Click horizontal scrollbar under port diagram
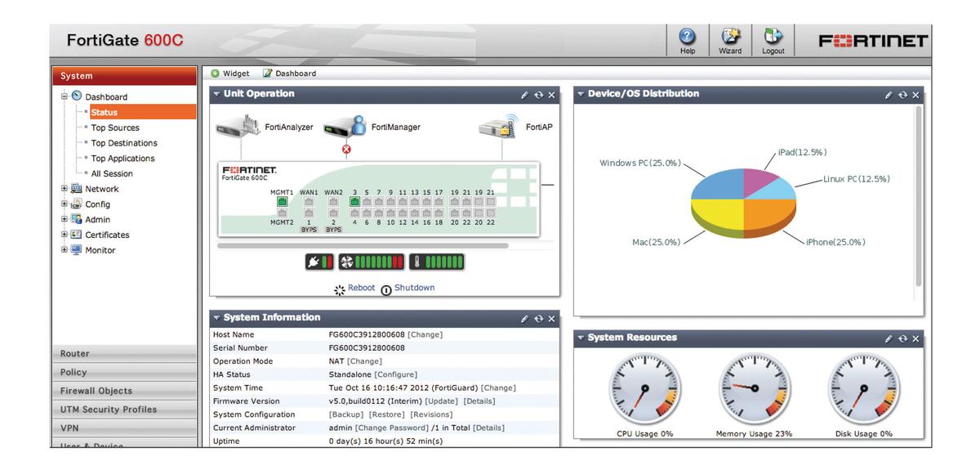This screenshot has width=980, height=470. [x=363, y=245]
